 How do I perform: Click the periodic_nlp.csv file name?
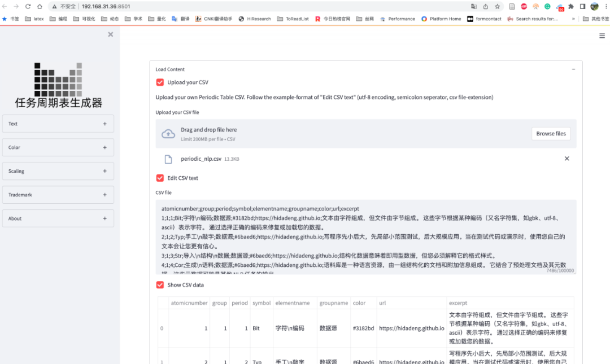(201, 159)
